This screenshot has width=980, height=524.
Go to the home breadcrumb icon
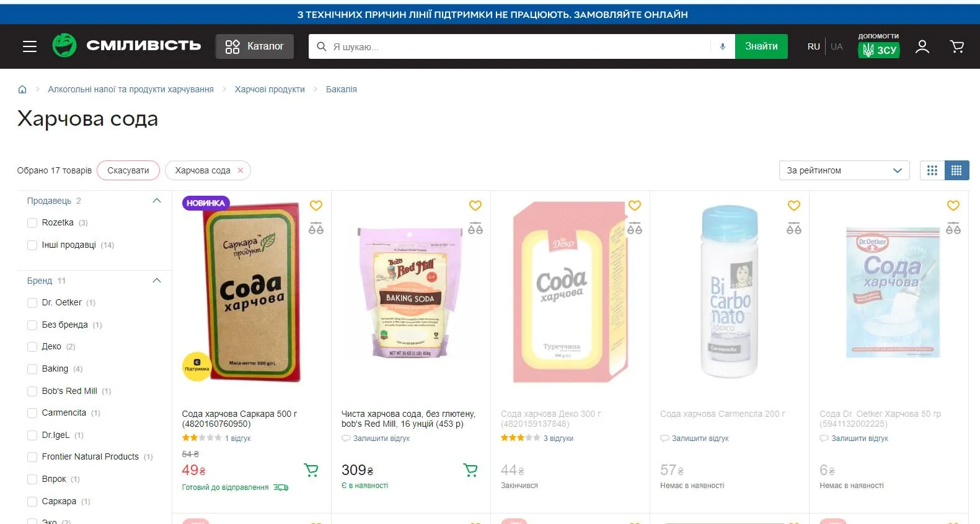(22, 89)
